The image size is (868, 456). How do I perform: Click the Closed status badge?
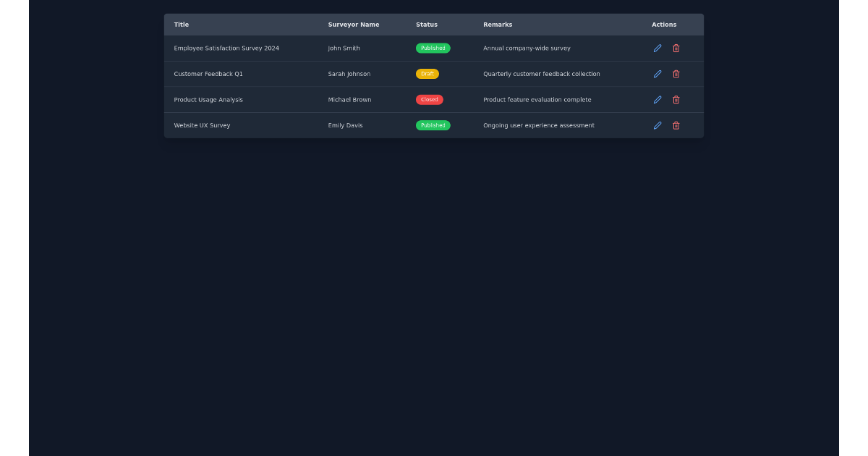point(429,99)
